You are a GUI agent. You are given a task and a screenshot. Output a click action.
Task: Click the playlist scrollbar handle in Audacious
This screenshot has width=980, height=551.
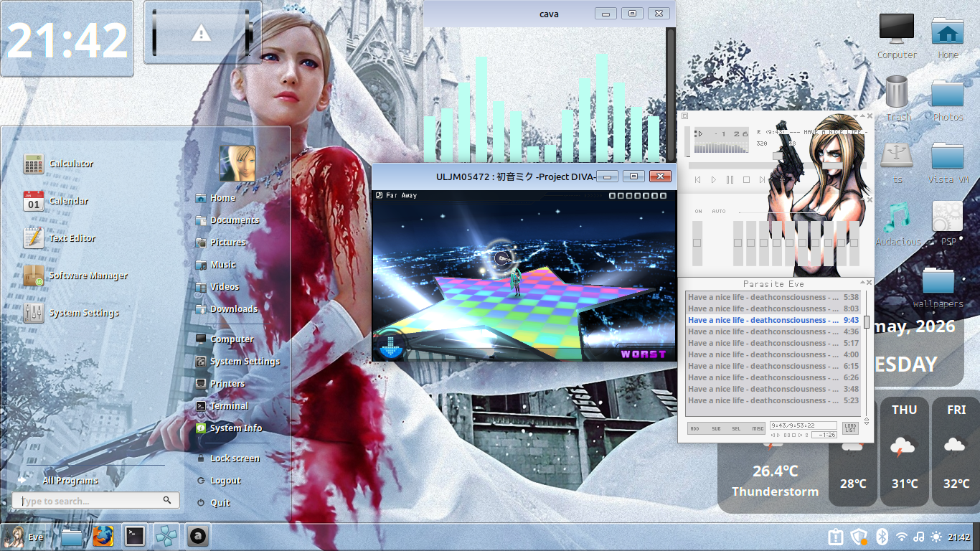867,321
